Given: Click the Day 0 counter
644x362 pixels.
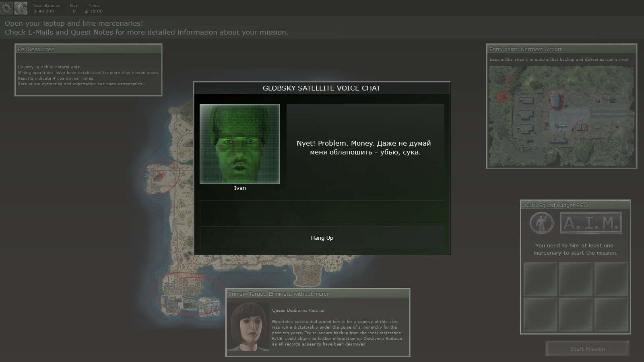Looking at the screenshot, I should [x=74, y=8].
